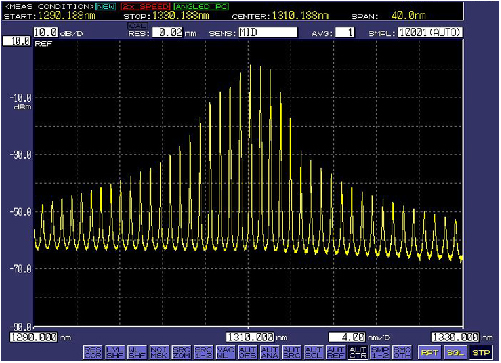Click the -50.0 axis label

(21, 212)
